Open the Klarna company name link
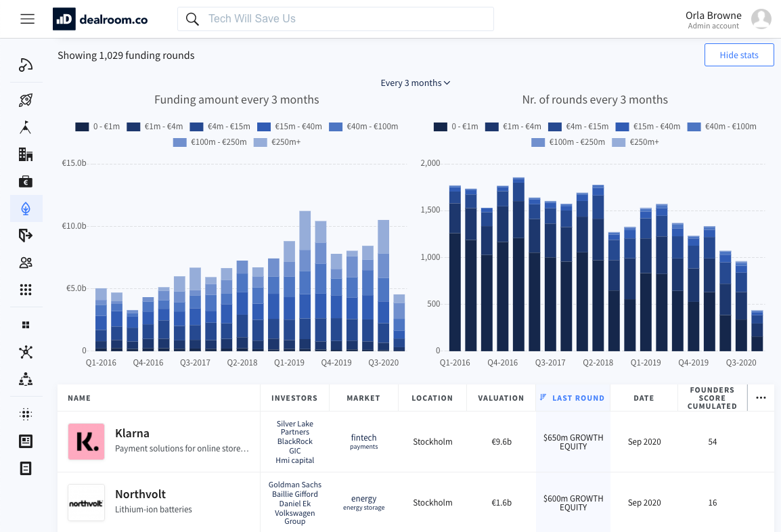The image size is (781, 532). point(133,433)
